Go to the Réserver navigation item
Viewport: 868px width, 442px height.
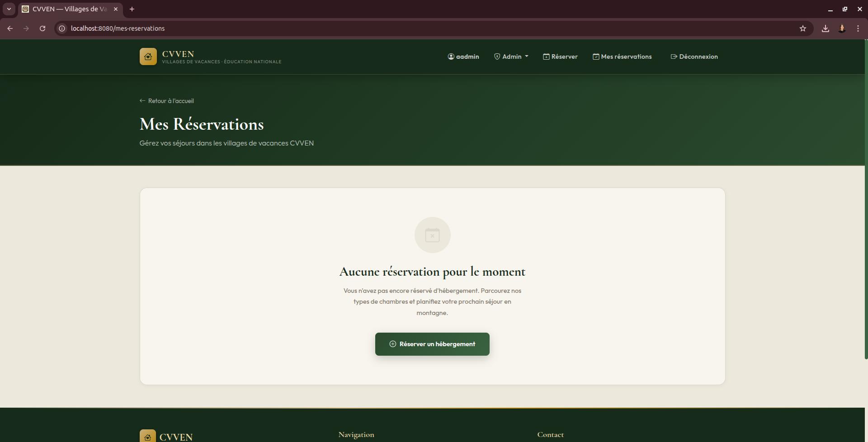point(560,56)
